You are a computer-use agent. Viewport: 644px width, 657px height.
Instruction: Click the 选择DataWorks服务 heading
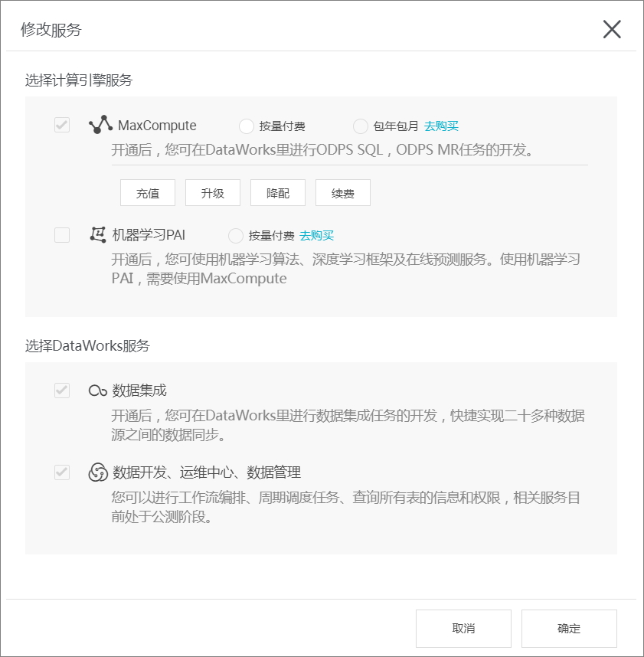pyautogui.click(x=87, y=345)
